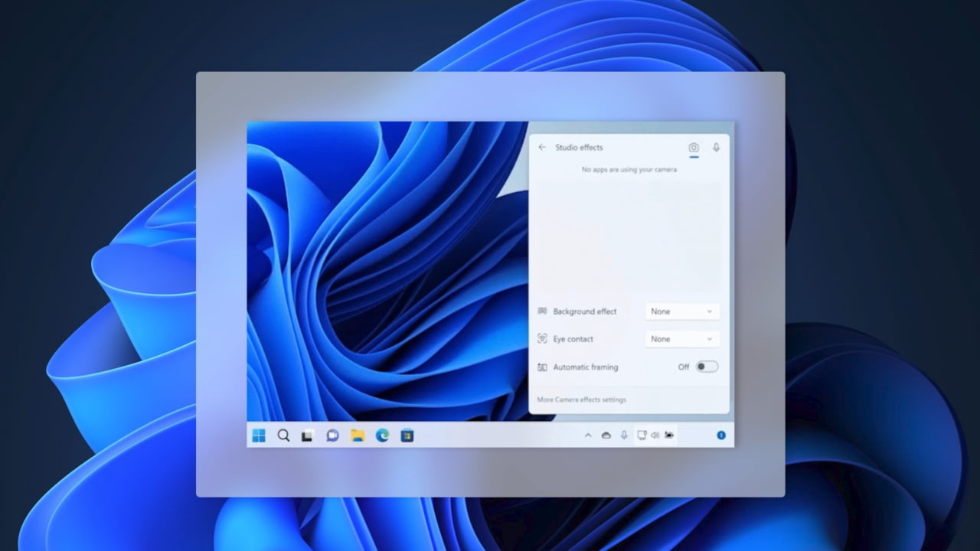
Task: Click the camera preview area
Action: 629,236
